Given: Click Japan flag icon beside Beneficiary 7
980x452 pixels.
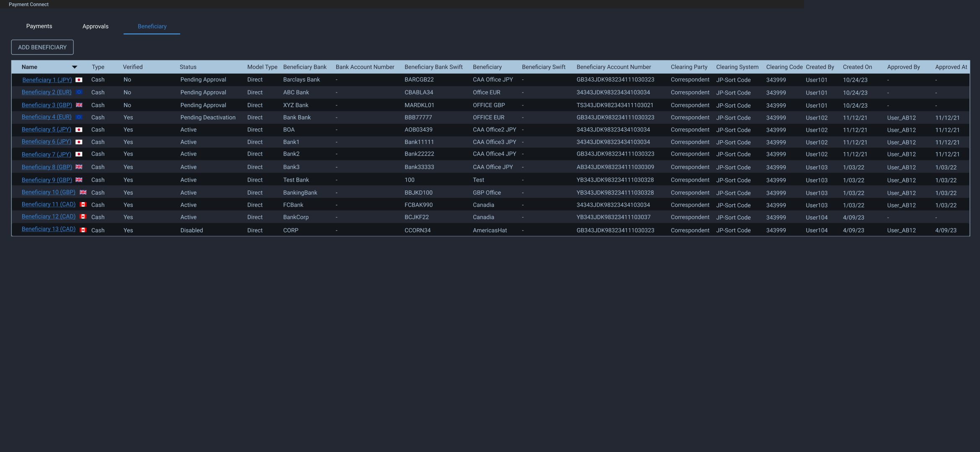Looking at the screenshot, I should coord(79,154).
